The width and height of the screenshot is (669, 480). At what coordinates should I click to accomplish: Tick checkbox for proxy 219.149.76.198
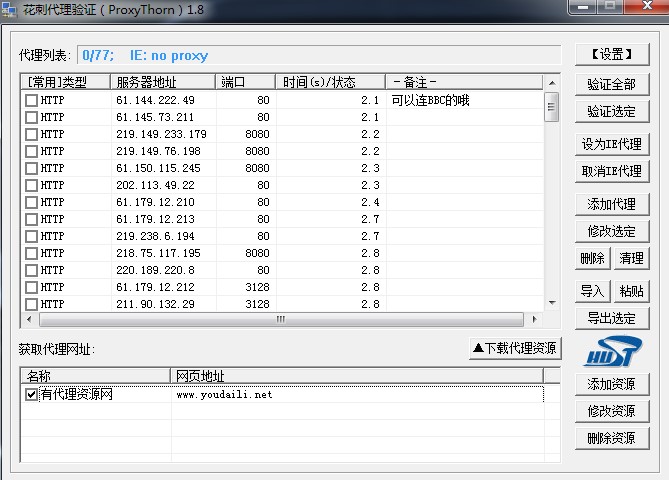[31, 151]
